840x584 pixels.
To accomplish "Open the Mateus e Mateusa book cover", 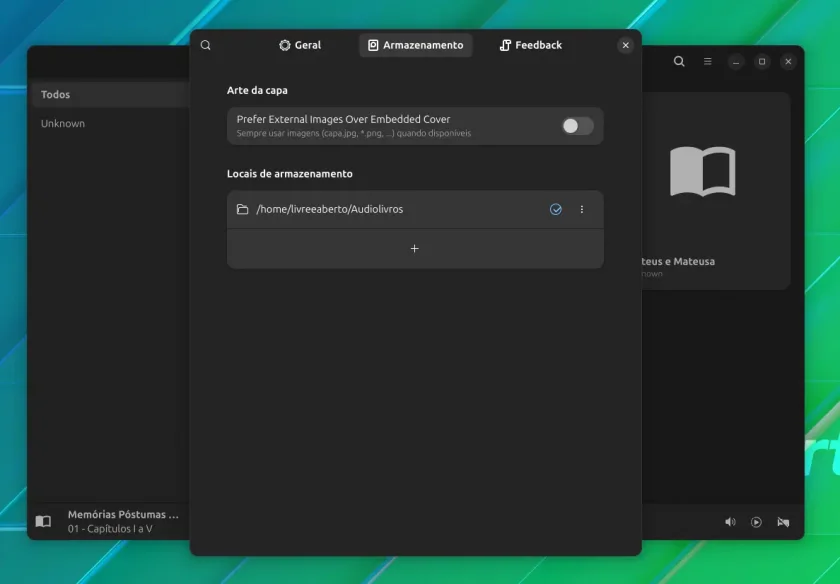I will coord(703,171).
